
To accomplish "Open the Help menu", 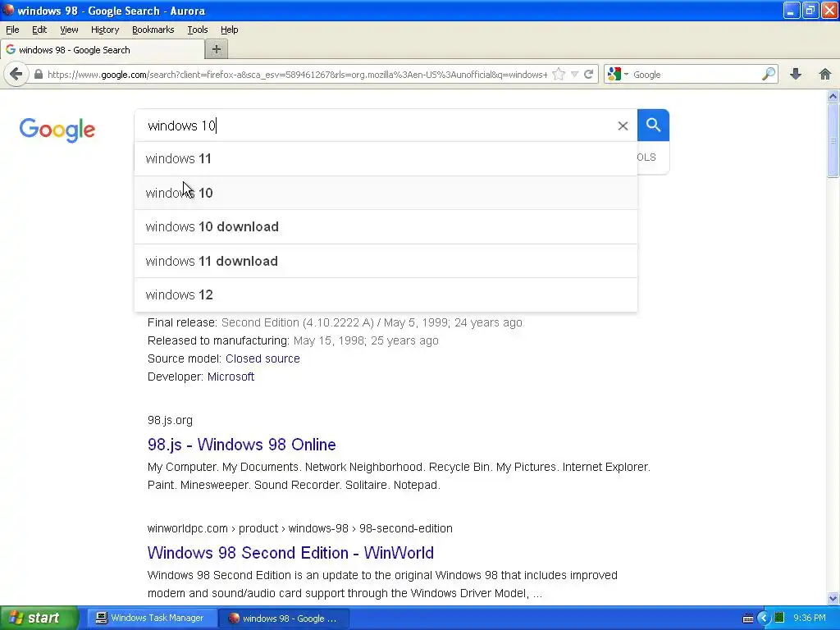I will point(230,30).
